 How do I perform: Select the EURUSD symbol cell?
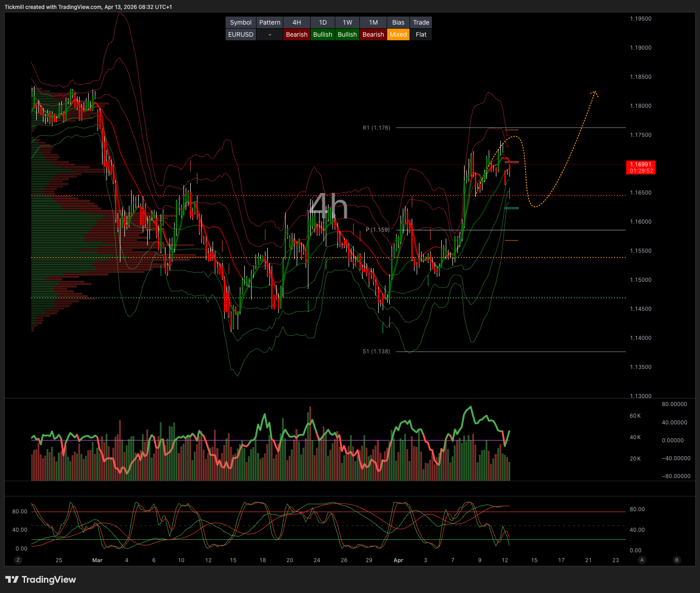(x=241, y=34)
